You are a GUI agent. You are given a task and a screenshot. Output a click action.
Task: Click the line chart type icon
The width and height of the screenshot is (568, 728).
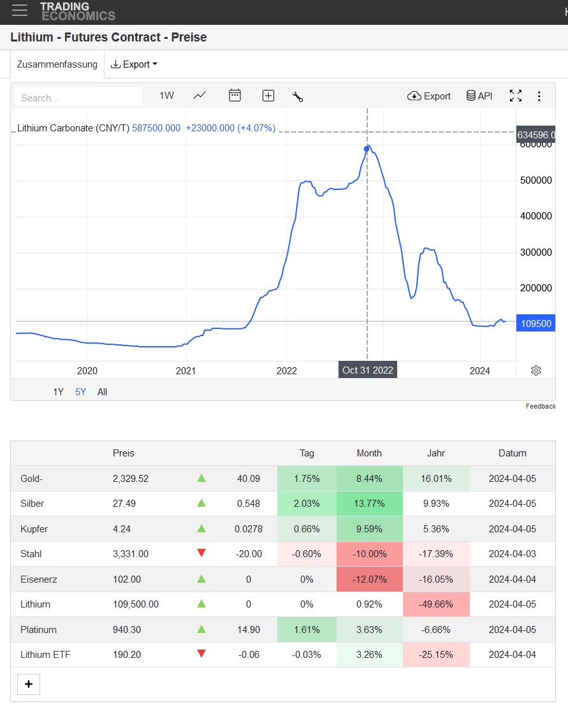pos(200,96)
